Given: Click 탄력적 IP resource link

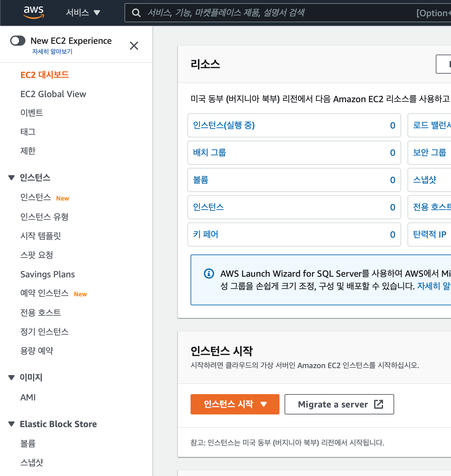Looking at the screenshot, I should 430,235.
